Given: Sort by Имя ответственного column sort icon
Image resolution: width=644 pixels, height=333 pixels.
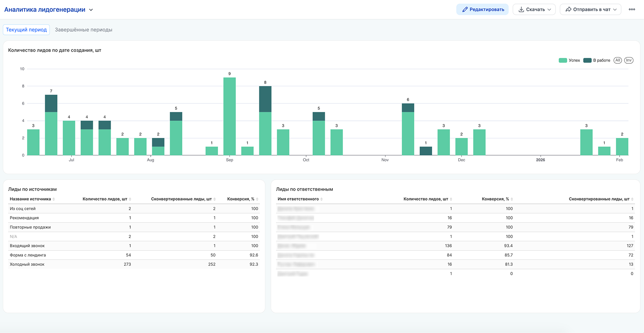Looking at the screenshot, I should pyautogui.click(x=321, y=199).
